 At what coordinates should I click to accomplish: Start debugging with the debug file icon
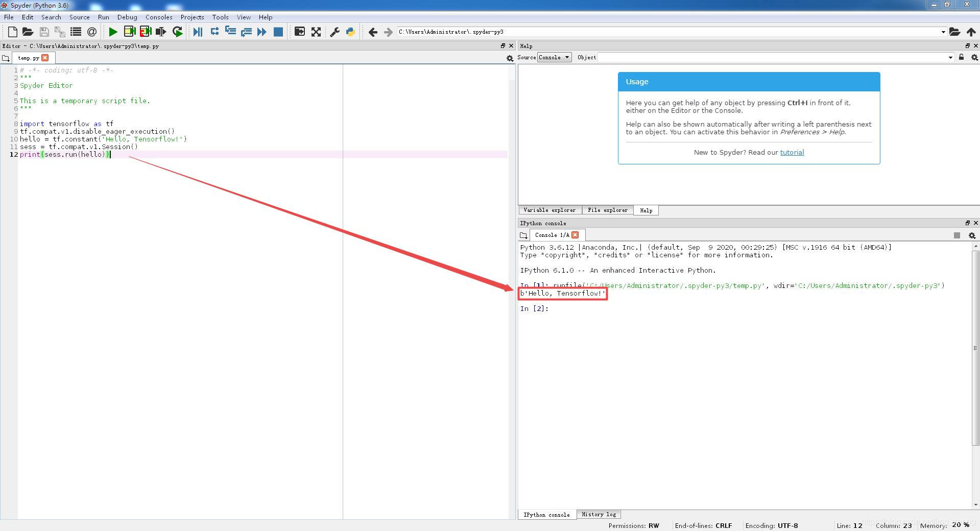click(198, 32)
